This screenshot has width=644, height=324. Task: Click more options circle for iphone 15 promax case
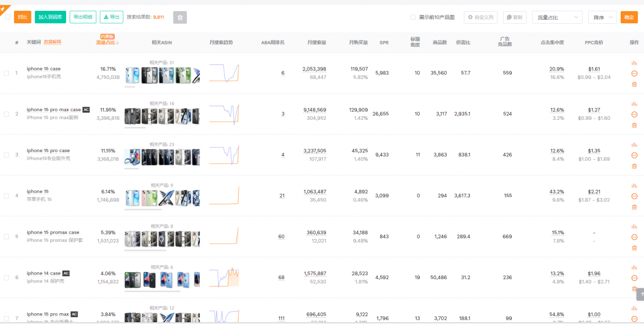point(634,237)
